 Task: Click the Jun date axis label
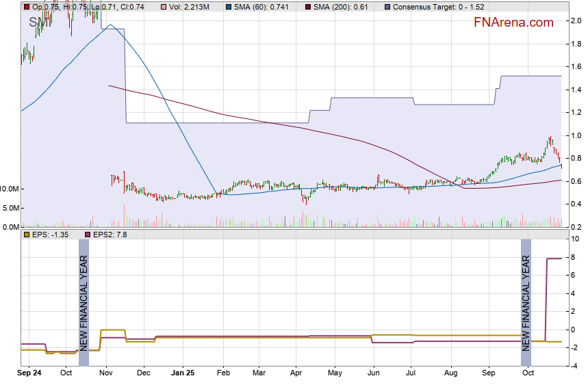pyautogui.click(x=374, y=374)
